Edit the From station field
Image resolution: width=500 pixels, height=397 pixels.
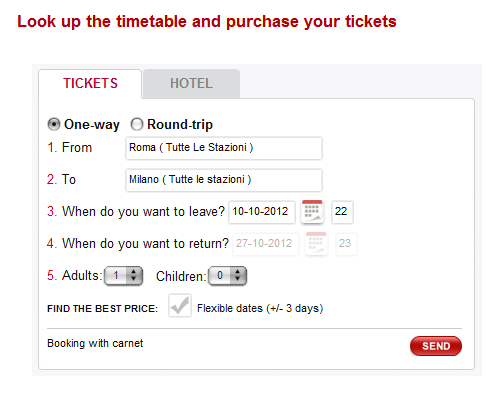pos(224,148)
